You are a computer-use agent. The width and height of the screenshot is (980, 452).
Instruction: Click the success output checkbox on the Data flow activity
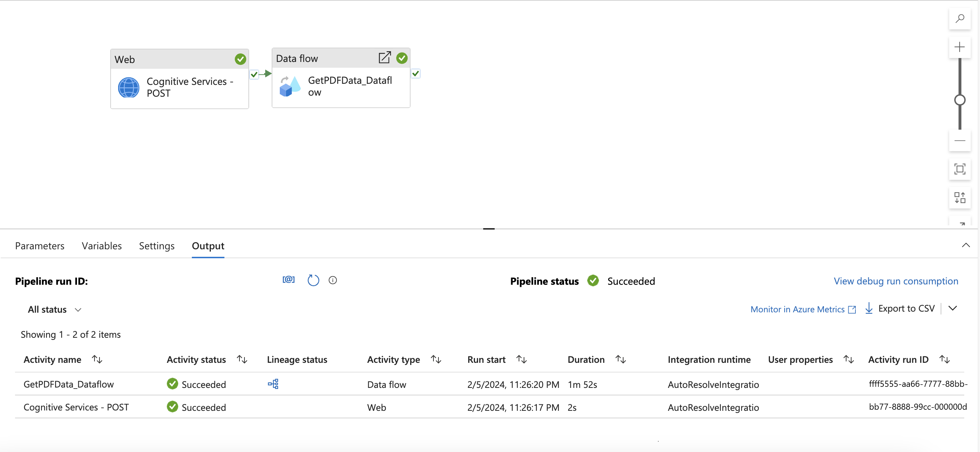coord(416,73)
